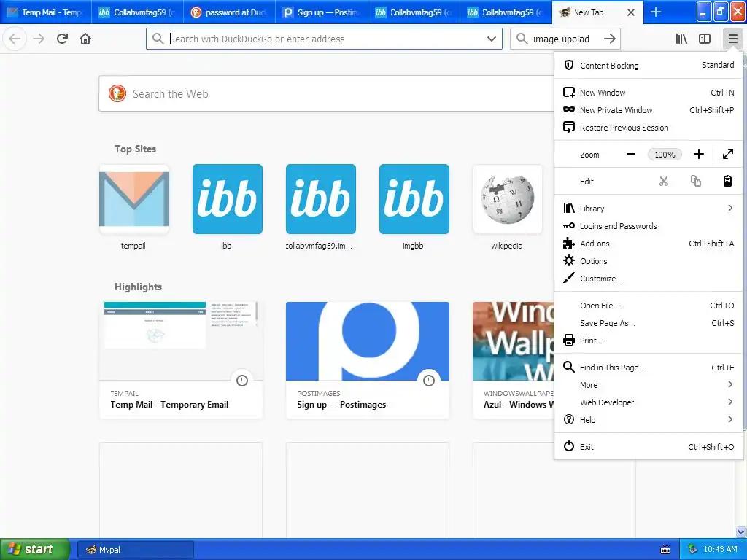Reload the current page
This screenshot has height=560, width=747.
62,39
